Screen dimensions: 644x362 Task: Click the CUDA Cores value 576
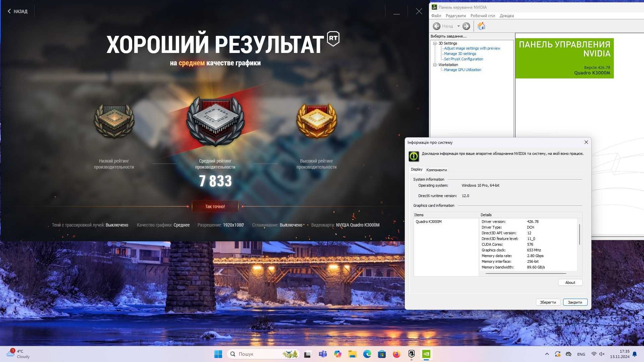[530, 244]
